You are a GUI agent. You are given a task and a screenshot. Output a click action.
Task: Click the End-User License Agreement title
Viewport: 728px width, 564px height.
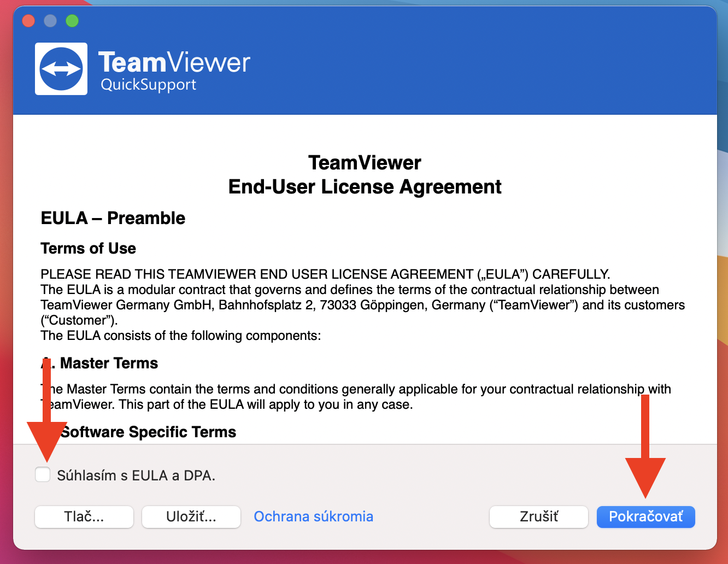click(x=365, y=186)
